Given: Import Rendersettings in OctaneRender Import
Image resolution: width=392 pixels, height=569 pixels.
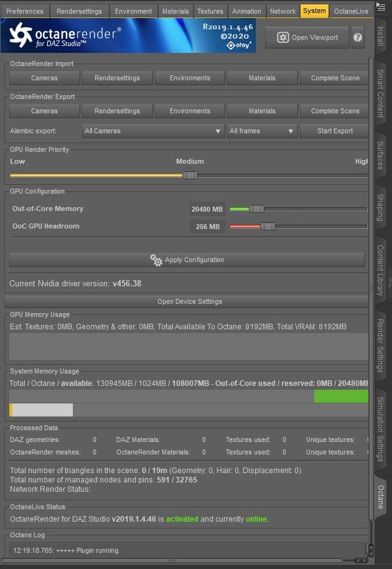Looking at the screenshot, I should coord(117,78).
